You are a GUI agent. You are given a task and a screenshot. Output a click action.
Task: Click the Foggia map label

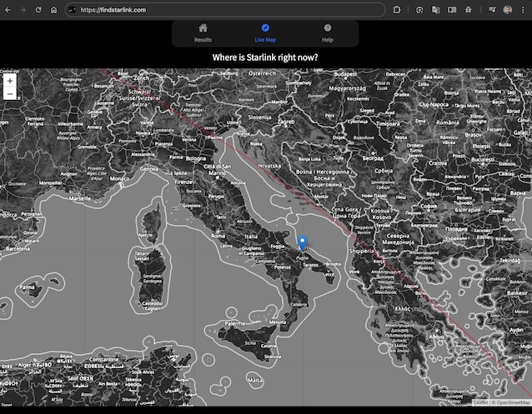pyautogui.click(x=278, y=247)
